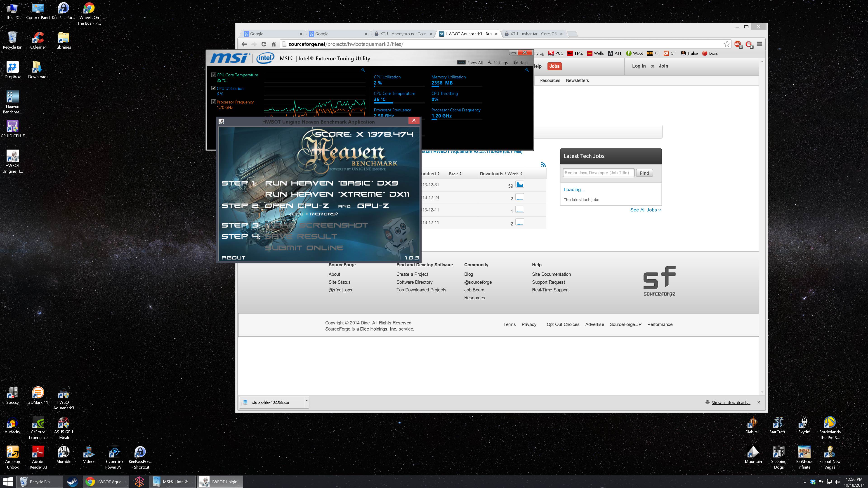Click the Join link
Image resolution: width=868 pixels, height=488 pixels.
tap(663, 66)
